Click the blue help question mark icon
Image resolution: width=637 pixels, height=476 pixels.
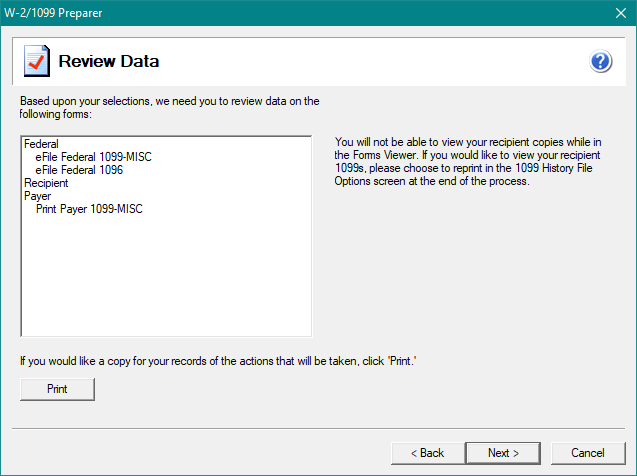tap(600, 62)
